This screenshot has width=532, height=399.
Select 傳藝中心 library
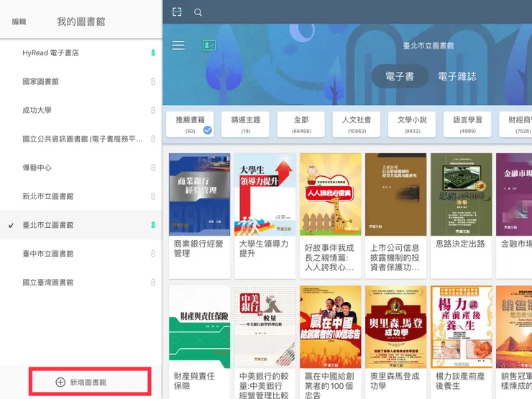click(x=81, y=168)
